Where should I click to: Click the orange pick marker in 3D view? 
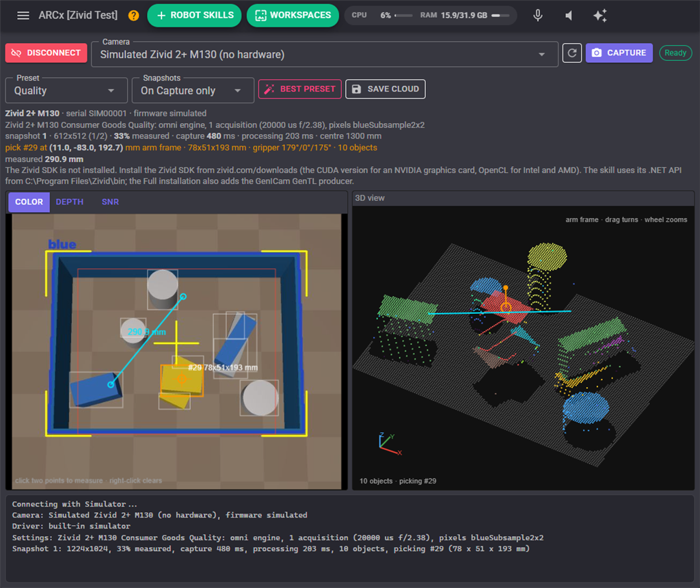tap(506, 307)
